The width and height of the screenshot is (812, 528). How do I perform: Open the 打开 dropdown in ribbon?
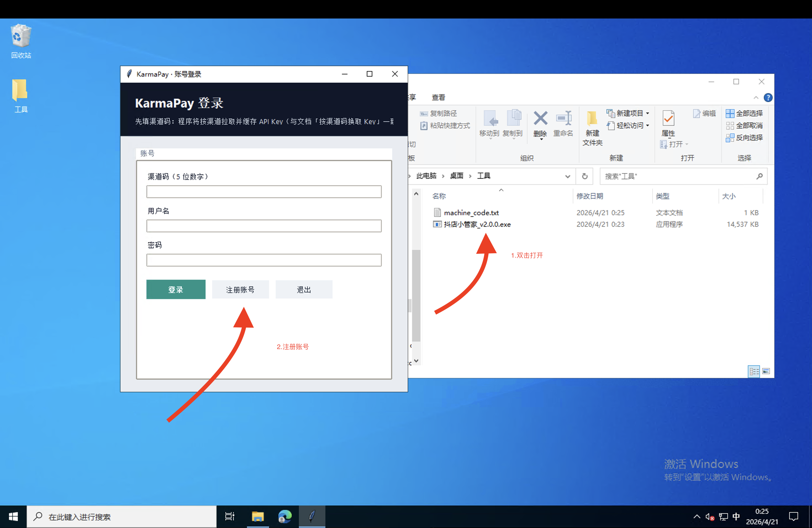[x=686, y=144]
